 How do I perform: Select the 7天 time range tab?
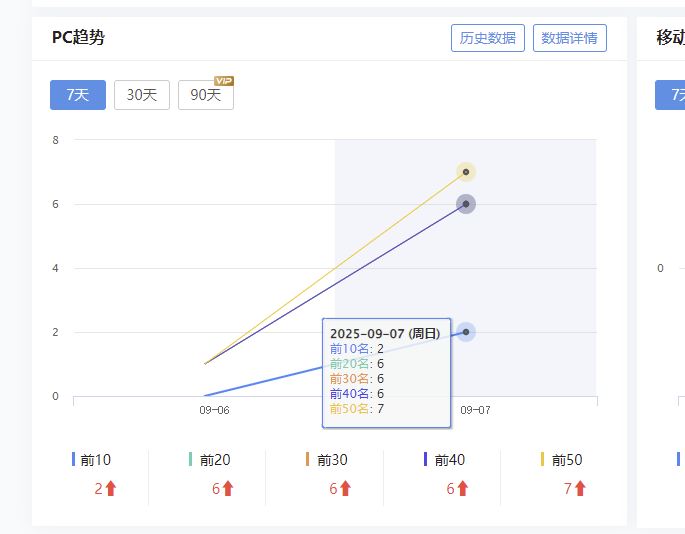tap(78, 95)
